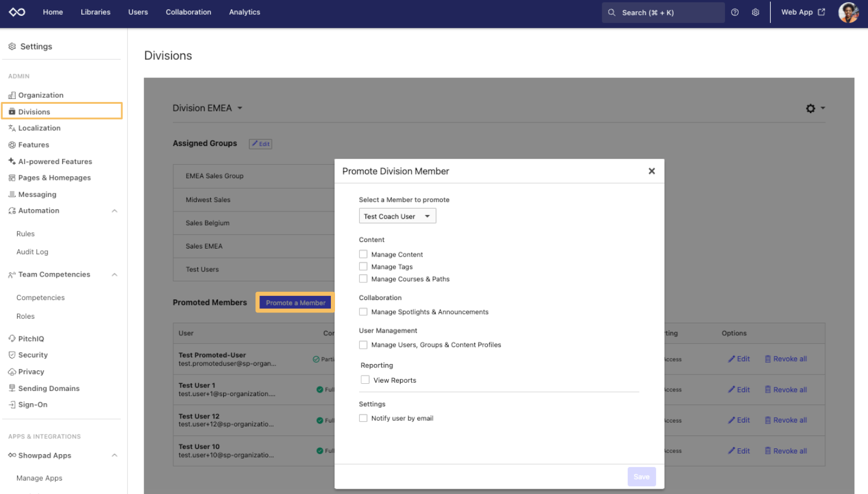This screenshot has width=868, height=494.
Task: Open the help question mark icon
Action: pyautogui.click(x=734, y=12)
